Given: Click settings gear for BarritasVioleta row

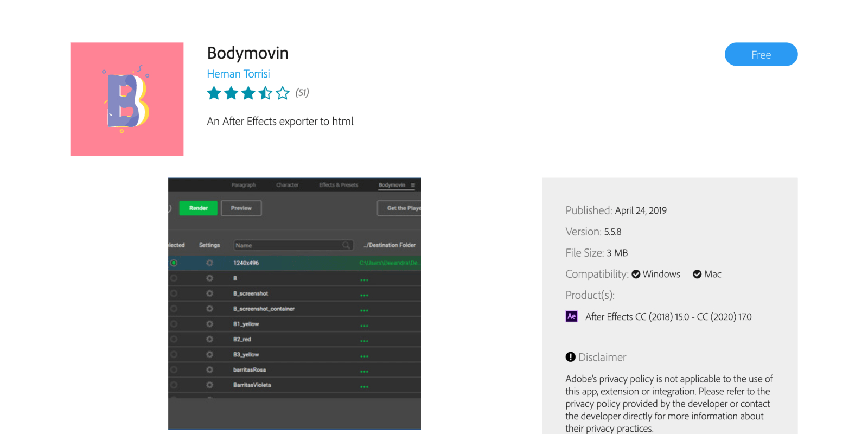Looking at the screenshot, I should (209, 385).
